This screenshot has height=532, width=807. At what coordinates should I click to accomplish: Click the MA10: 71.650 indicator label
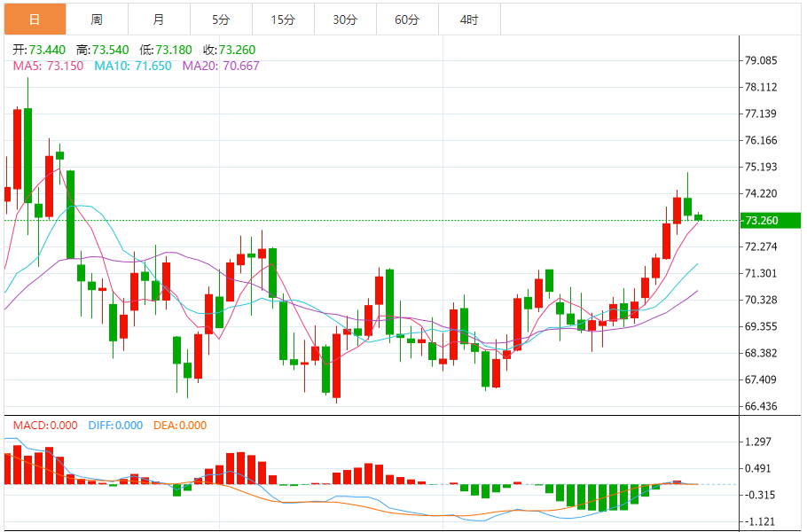coord(133,66)
